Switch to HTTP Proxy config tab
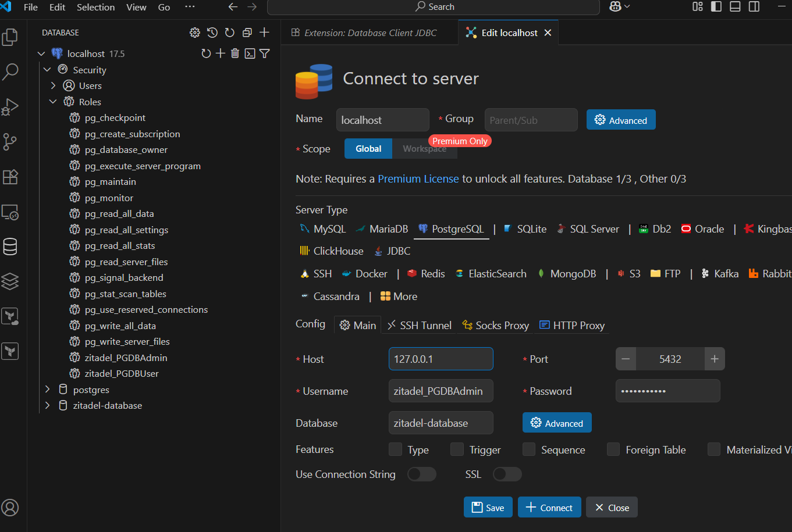This screenshot has width=792, height=532. [x=572, y=326]
